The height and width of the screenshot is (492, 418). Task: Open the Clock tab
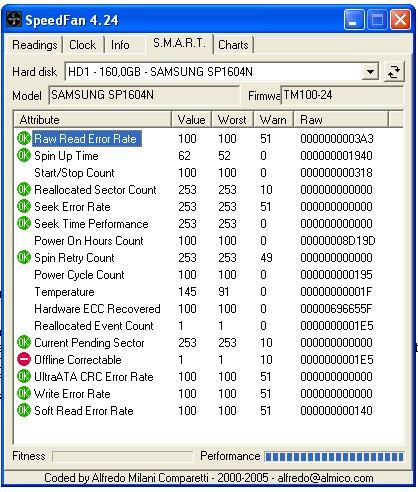click(x=83, y=45)
